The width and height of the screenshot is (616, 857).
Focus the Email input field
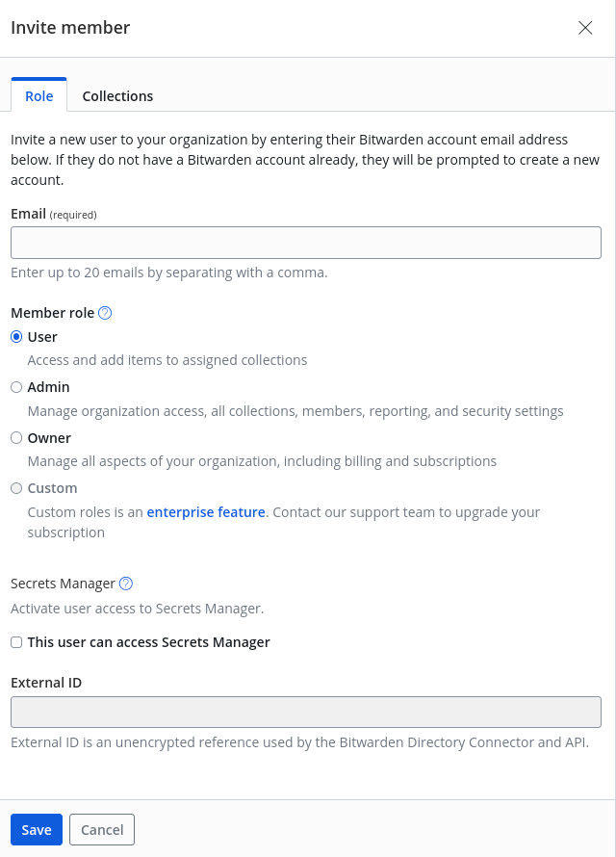pos(306,243)
